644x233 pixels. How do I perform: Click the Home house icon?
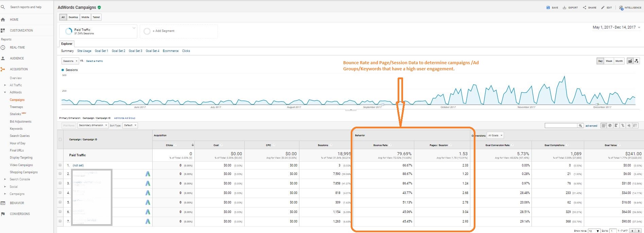3,20
